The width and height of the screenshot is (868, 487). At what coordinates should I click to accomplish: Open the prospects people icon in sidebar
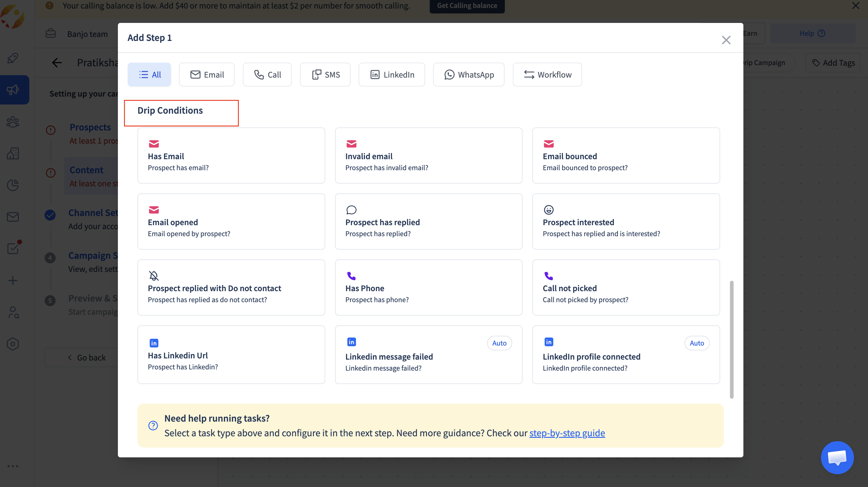(13, 122)
